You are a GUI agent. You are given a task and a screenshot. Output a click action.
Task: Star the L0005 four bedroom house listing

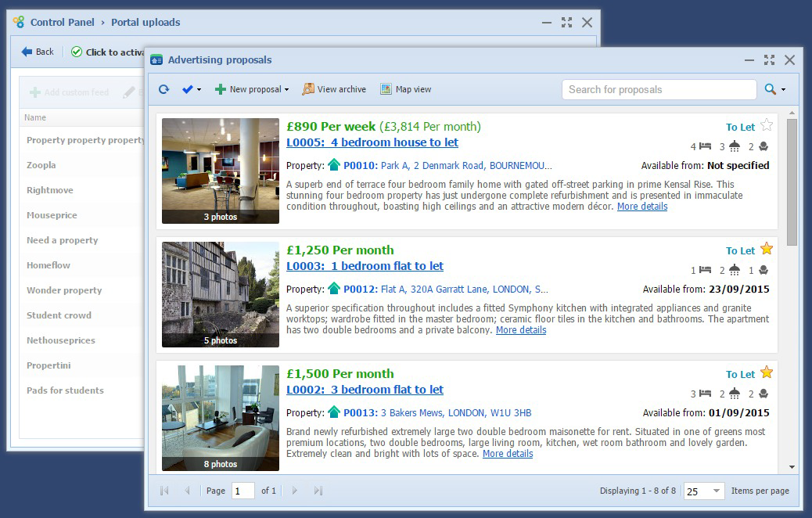pyautogui.click(x=767, y=125)
